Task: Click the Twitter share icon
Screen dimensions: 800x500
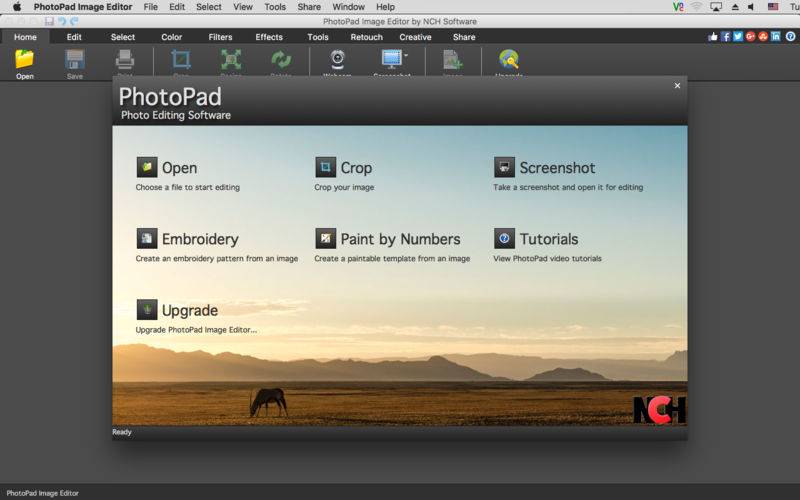Action: tap(738, 36)
